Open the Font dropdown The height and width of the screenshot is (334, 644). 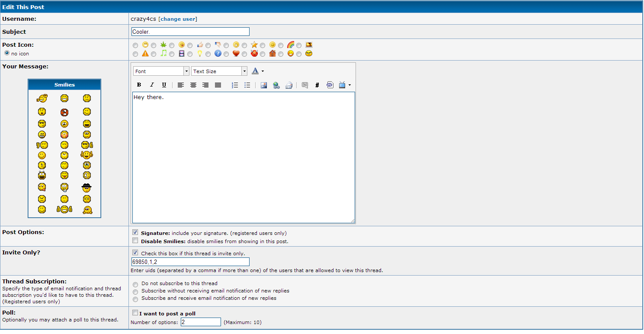coord(161,71)
